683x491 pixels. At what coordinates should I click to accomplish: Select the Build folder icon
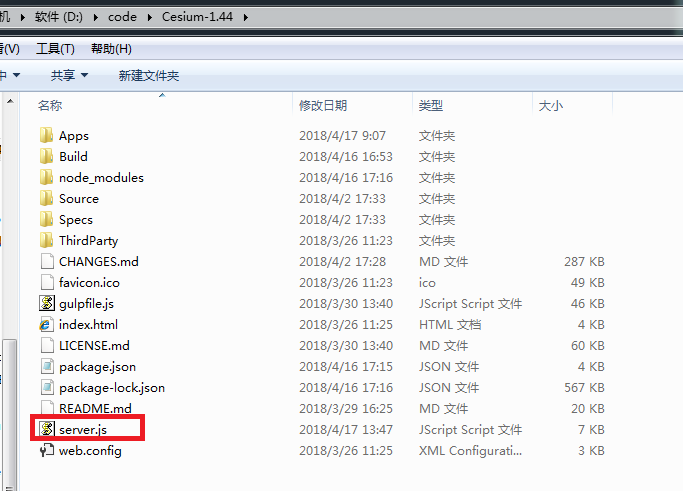pyautogui.click(x=47, y=156)
